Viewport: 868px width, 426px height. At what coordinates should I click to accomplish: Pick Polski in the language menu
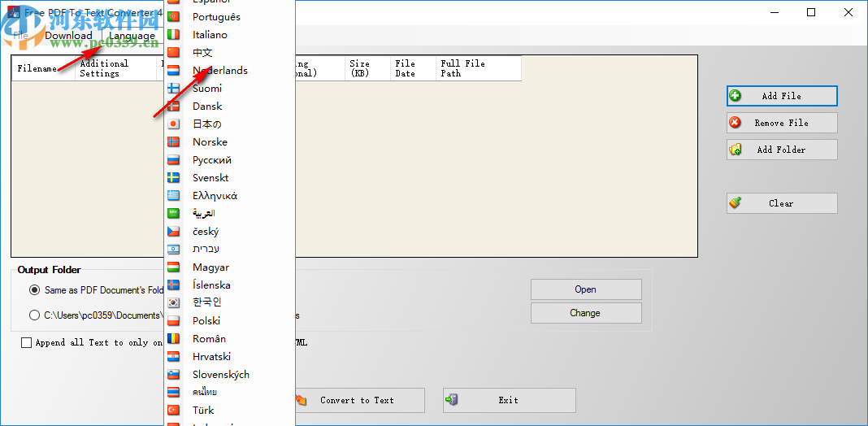point(230,321)
